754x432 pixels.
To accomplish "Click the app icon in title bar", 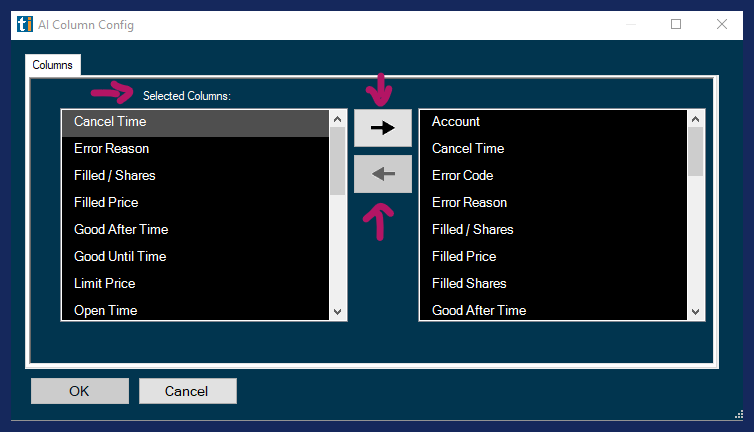I will 25,24.
